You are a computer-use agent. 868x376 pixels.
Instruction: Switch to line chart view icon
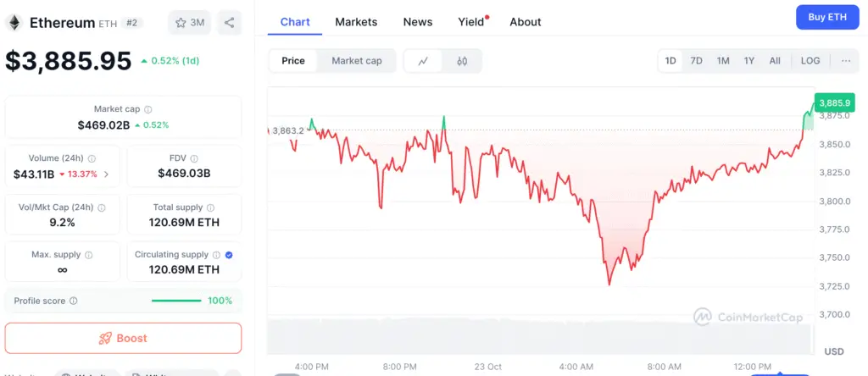[423, 61]
